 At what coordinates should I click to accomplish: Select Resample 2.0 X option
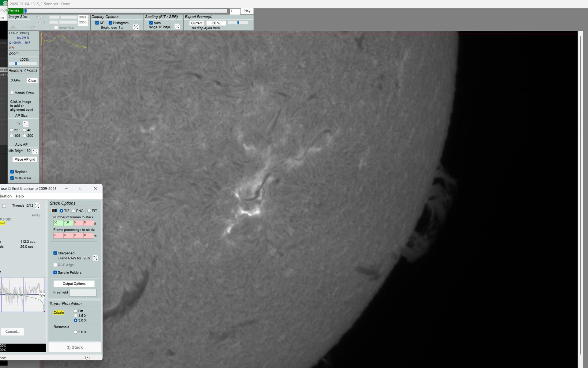click(76, 332)
